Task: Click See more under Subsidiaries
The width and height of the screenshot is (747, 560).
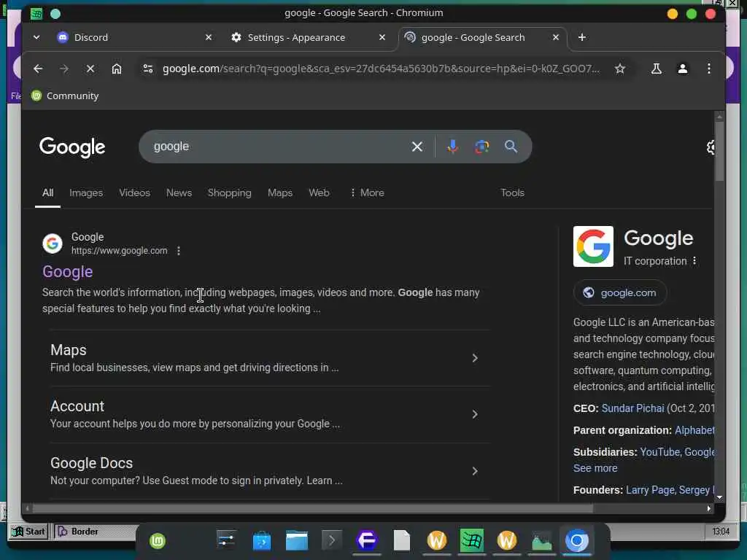Action: 595,468
